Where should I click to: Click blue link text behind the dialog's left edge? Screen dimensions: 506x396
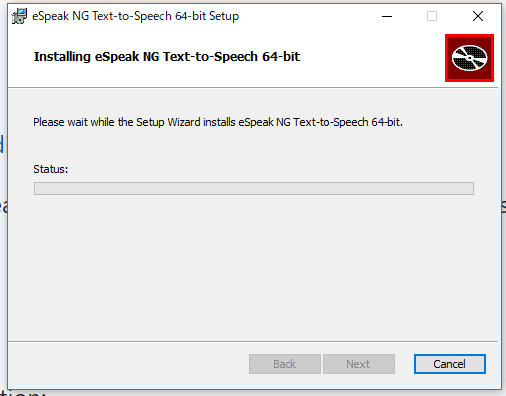(2, 144)
